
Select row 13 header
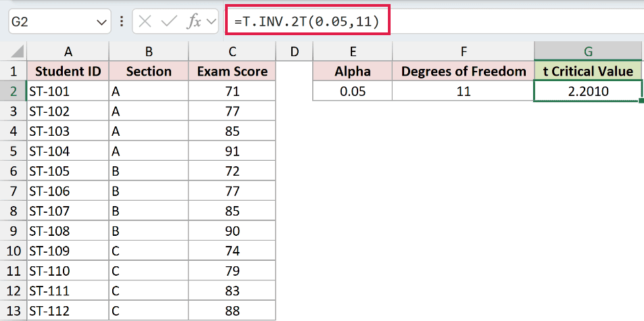[x=14, y=311]
